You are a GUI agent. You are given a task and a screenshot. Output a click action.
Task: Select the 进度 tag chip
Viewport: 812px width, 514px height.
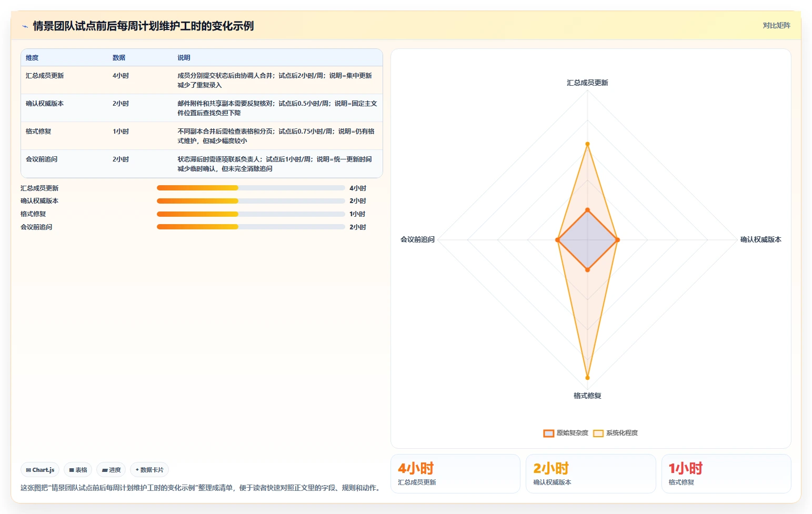click(111, 470)
